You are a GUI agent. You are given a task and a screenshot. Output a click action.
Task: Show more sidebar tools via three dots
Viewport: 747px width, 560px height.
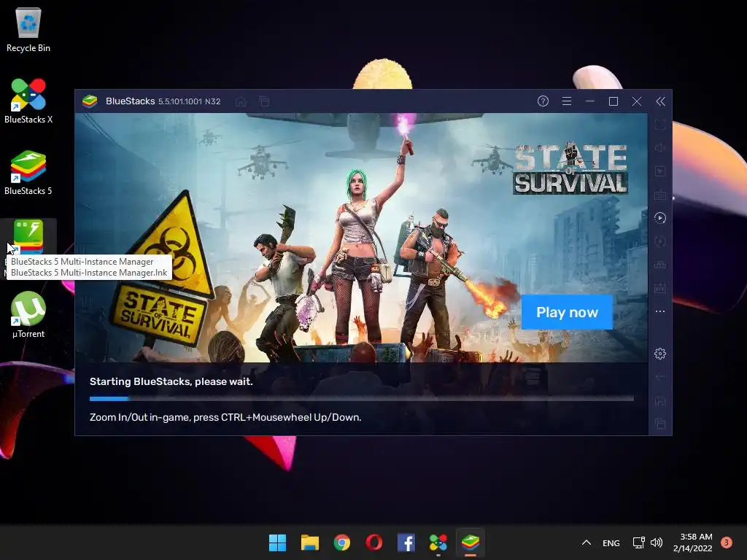click(x=659, y=311)
